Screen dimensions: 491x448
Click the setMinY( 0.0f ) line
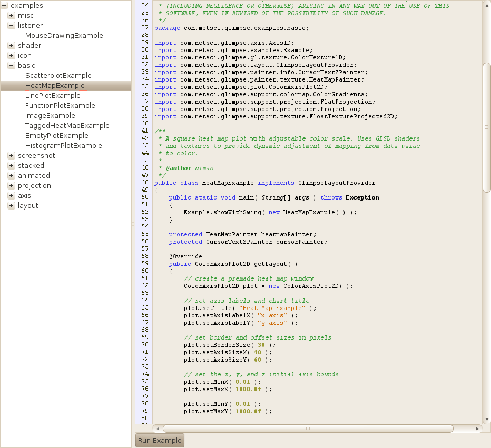point(222,404)
